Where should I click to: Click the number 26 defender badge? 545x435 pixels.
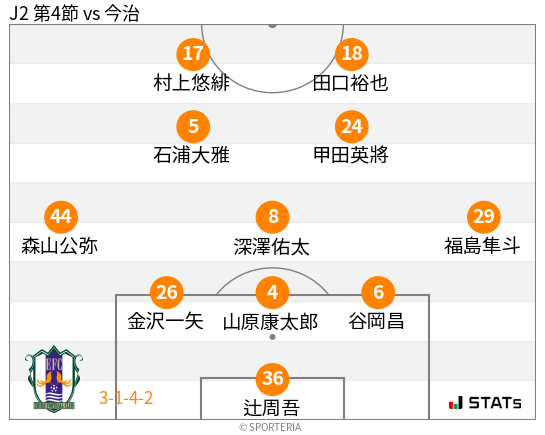[x=167, y=293]
